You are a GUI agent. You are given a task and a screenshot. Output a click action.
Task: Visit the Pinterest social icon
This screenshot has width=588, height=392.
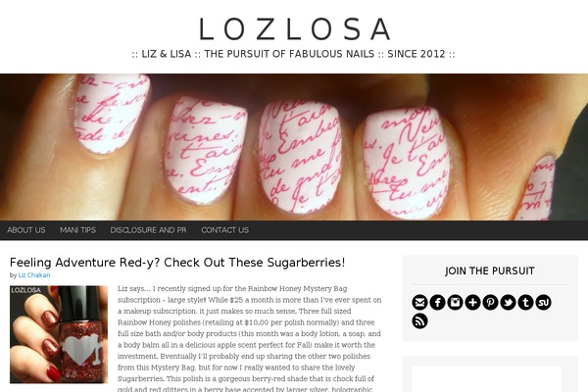click(490, 303)
